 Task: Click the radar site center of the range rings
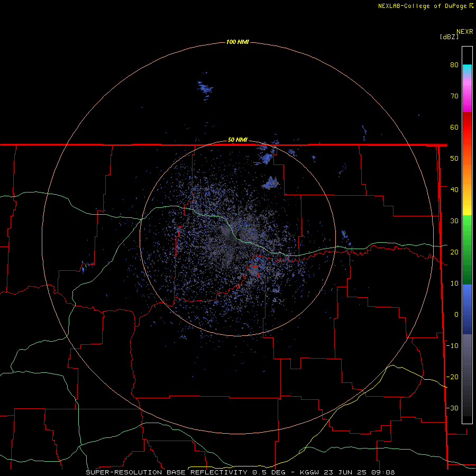pos(237,238)
